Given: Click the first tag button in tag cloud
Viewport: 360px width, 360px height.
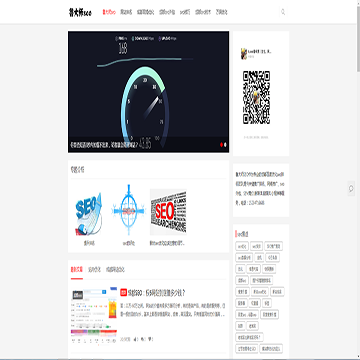Looking at the screenshot, I should [242, 246].
